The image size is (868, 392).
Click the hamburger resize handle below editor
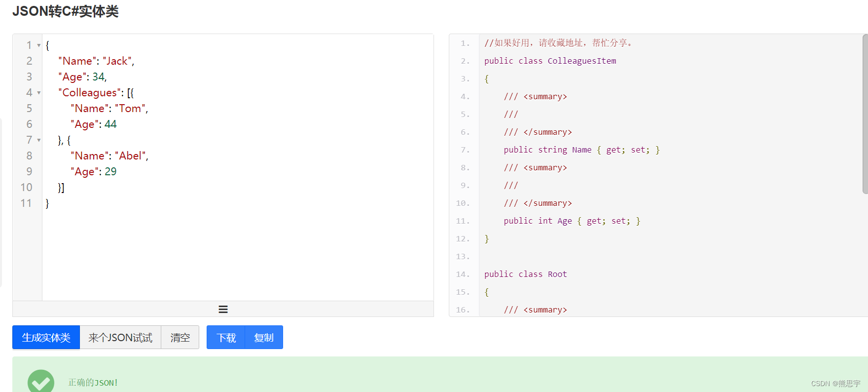(223, 309)
